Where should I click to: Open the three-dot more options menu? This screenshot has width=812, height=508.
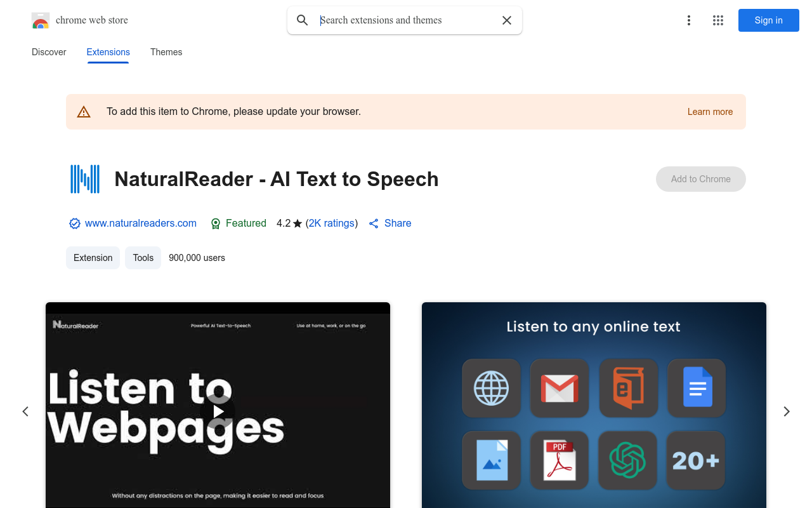689,20
